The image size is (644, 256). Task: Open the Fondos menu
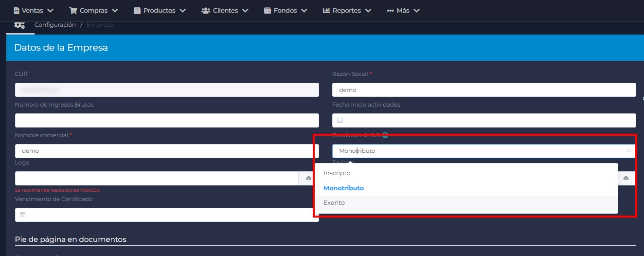pos(286,10)
